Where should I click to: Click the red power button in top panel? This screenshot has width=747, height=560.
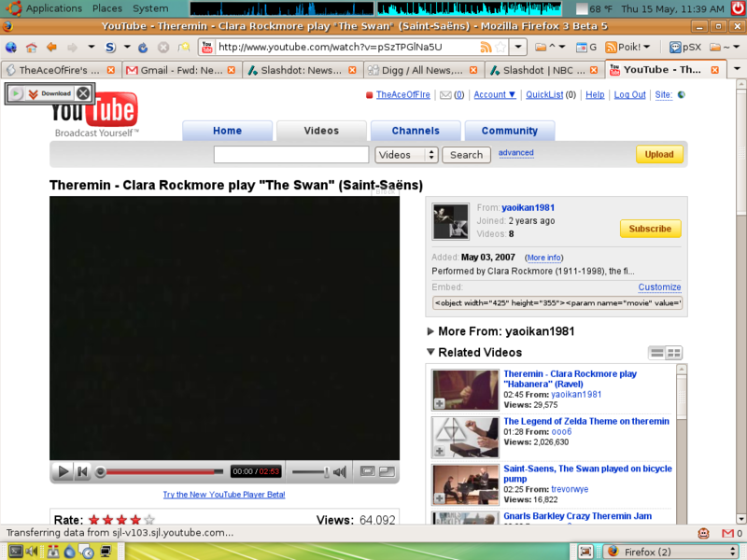click(739, 8)
